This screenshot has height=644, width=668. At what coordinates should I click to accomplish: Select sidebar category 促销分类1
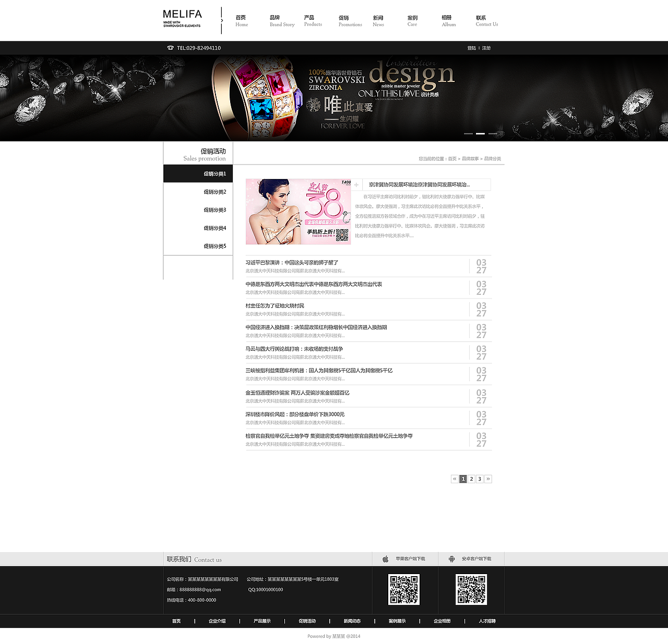coord(198,174)
